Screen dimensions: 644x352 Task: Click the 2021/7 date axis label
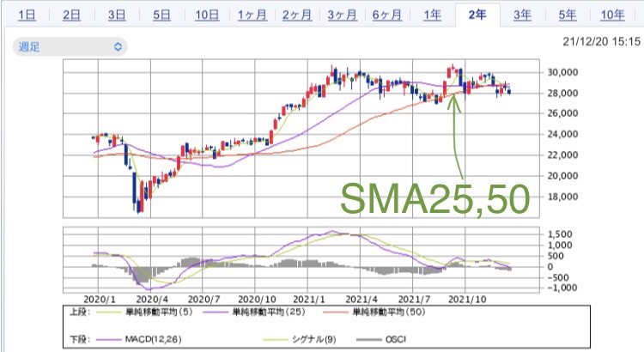414,300
